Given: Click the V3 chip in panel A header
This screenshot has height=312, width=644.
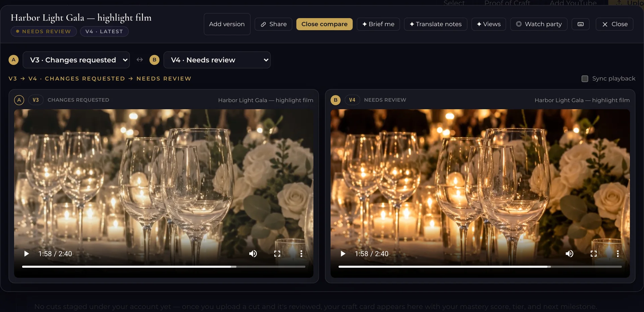Looking at the screenshot, I should pyautogui.click(x=36, y=100).
